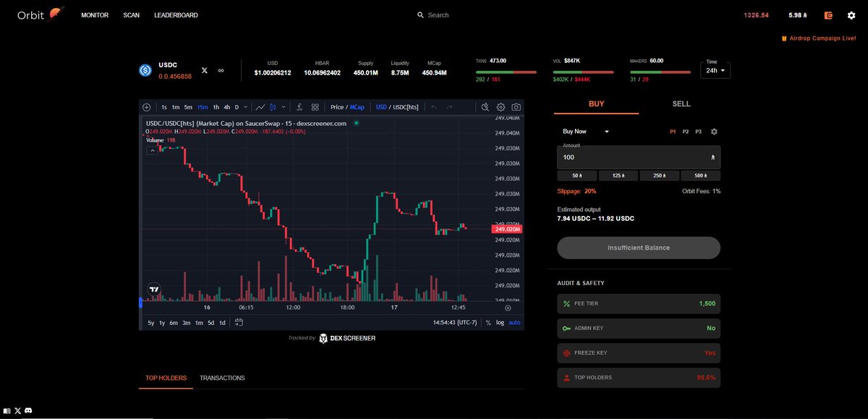This screenshot has width=868, height=419.
Task: Show chart values in USDC[hts]
Action: click(407, 107)
